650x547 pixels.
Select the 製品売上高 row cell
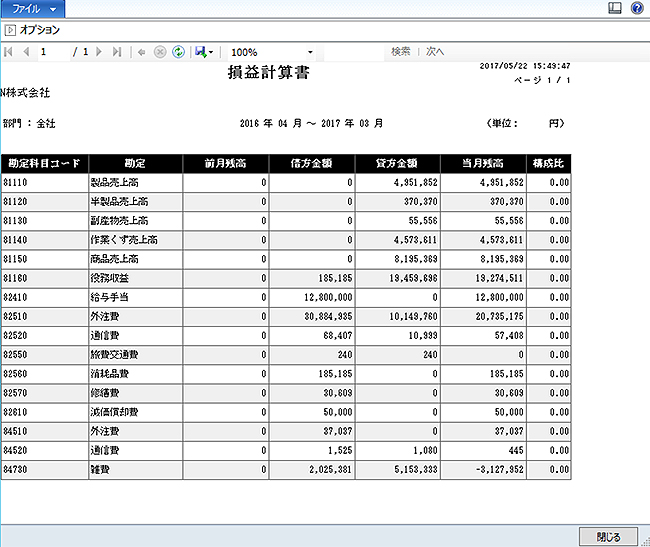point(134,183)
